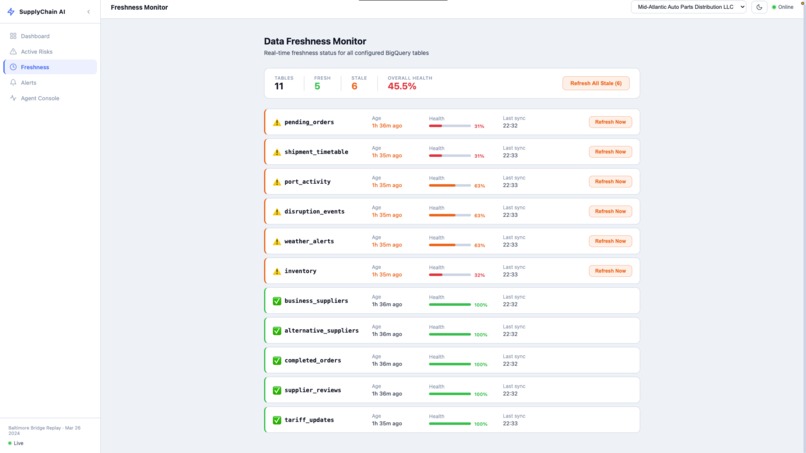Image resolution: width=806 pixels, height=453 pixels.
Task: Click the Online status indicator
Action: click(x=782, y=7)
